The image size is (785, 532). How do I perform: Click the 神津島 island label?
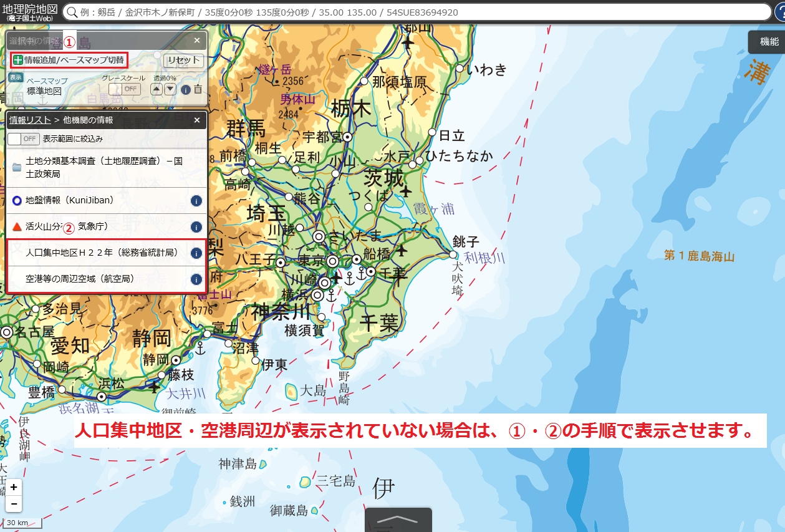238,464
